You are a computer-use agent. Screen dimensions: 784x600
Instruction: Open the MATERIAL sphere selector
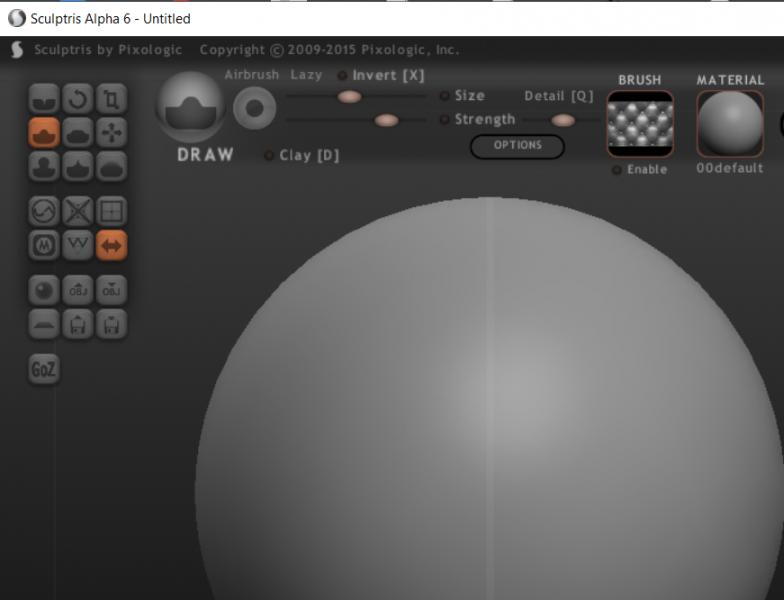729,124
